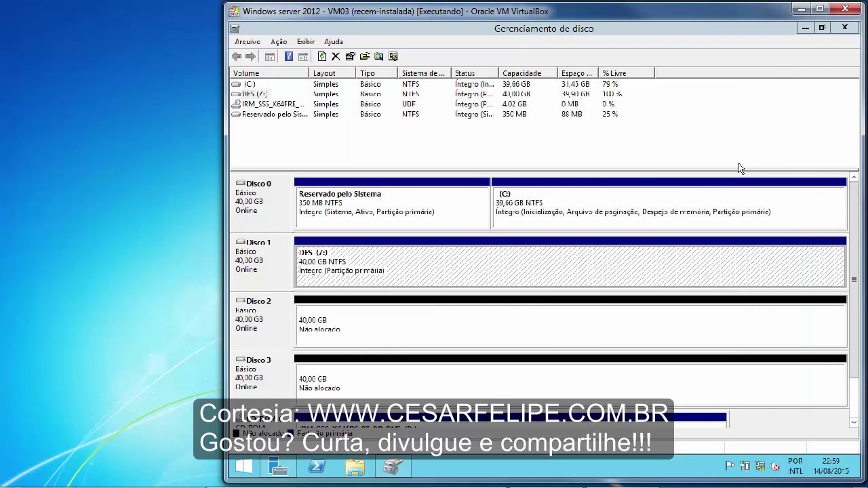Screen dimensions: 868x488
Task: Open File Explorer from the taskbar
Action: (355, 467)
